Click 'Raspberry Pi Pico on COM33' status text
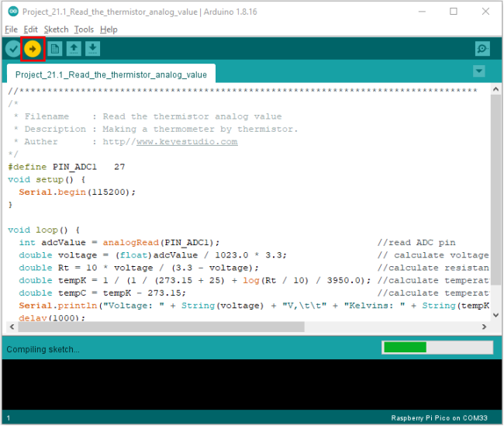Viewport: 504px width, 426px height. pyautogui.click(x=439, y=417)
